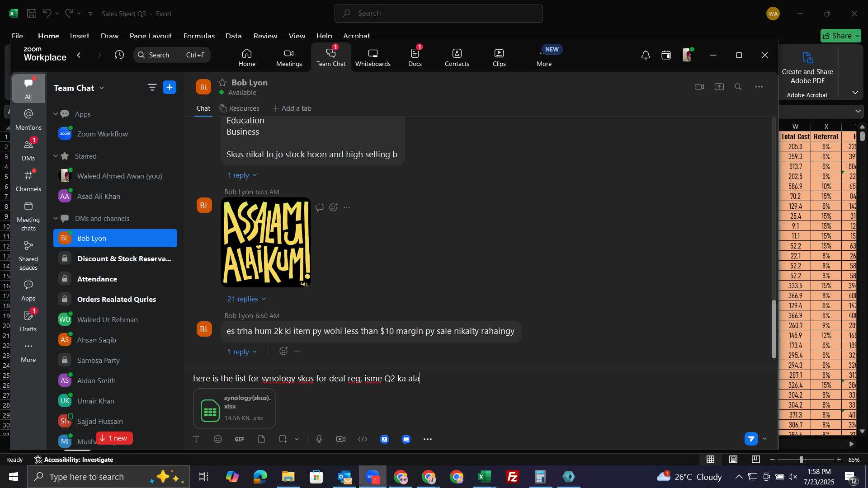Send the message with blue send button
Viewport: 868px width, 488px height.
coord(751,439)
